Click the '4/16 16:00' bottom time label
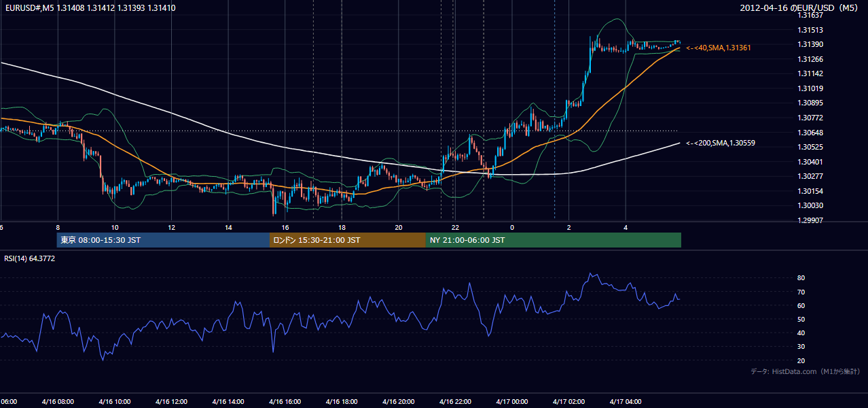 tap(285, 401)
